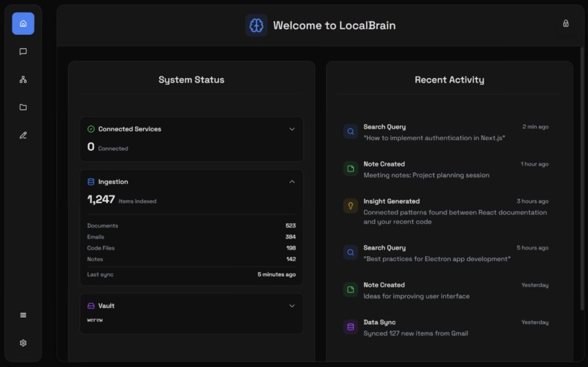Collapse the Ingestion section
Screen dimensions: 588x367
point(292,182)
